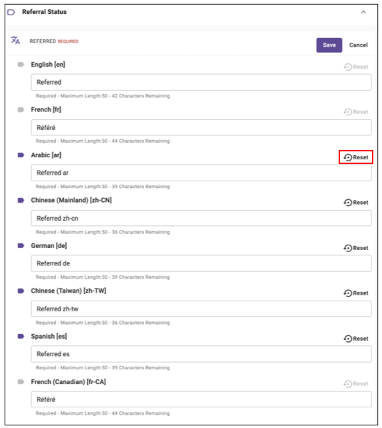Viewport: 382px width, 428px height.
Task: Collapse the Referral Status section chevron
Action: (x=363, y=12)
